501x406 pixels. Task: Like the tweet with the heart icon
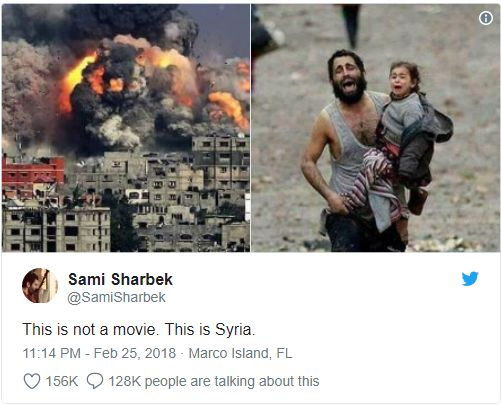32,381
